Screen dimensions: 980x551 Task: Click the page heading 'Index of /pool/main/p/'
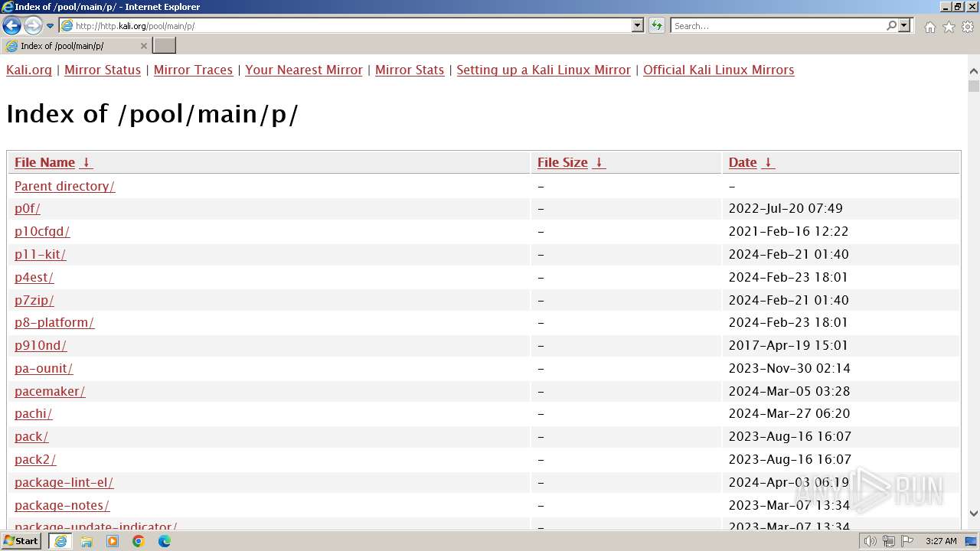(152, 114)
